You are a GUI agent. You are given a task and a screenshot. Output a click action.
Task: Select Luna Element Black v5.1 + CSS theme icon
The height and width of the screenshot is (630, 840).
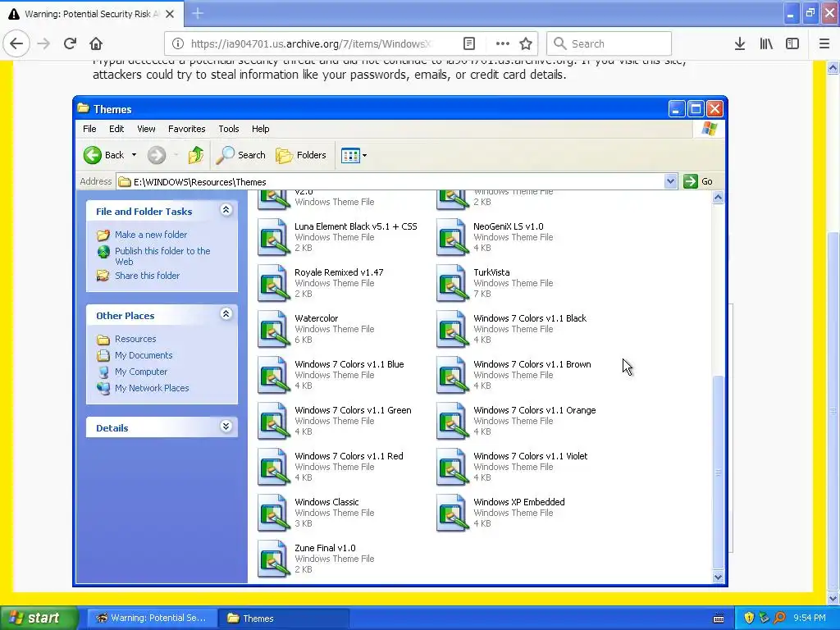pyautogui.click(x=274, y=237)
